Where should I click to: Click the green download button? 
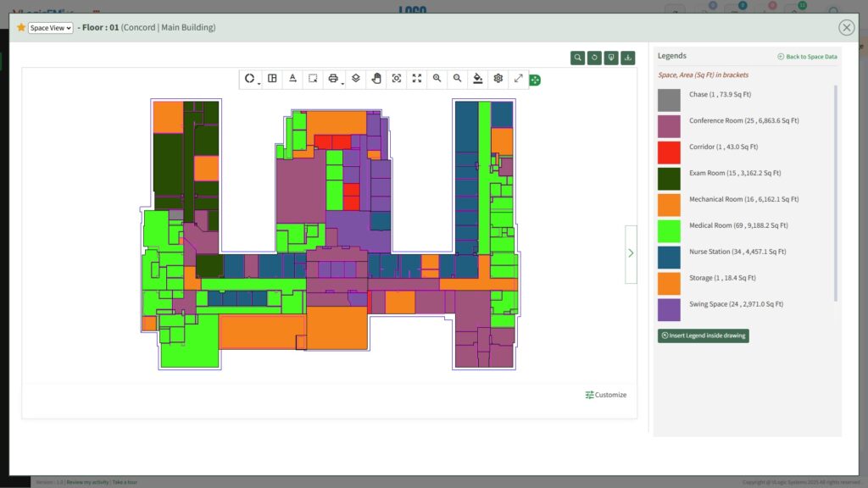628,58
